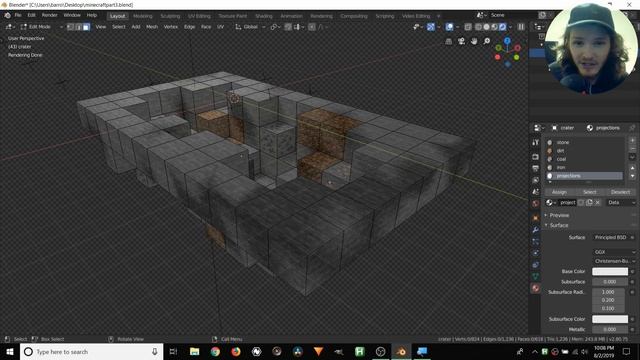Viewport: 640px width, 360px height.
Task: Open Render properties tab
Action: [536, 157]
